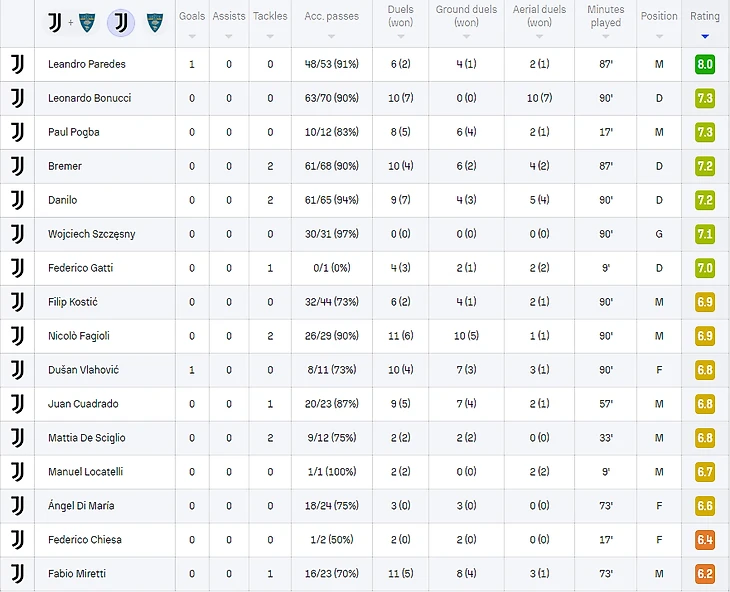Image resolution: width=730 pixels, height=592 pixels.
Task: Open Federico Chiesa's player link
Action: tap(84, 540)
